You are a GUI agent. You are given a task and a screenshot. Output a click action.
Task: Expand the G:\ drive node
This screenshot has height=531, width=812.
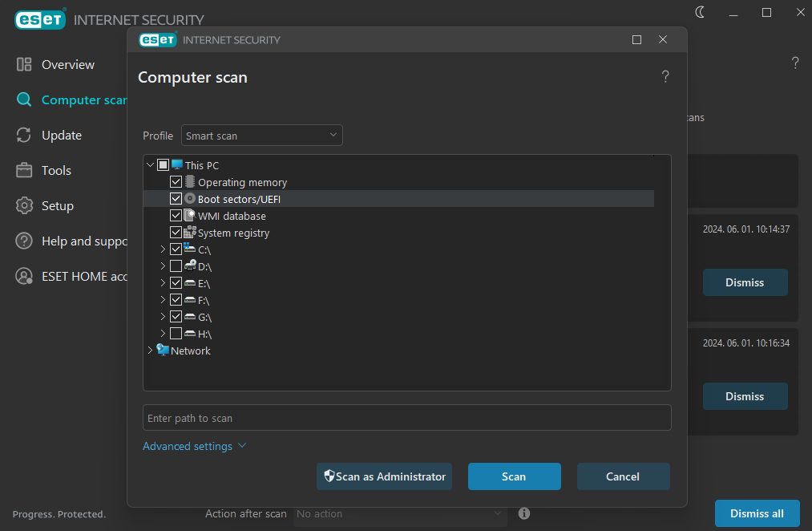(163, 317)
